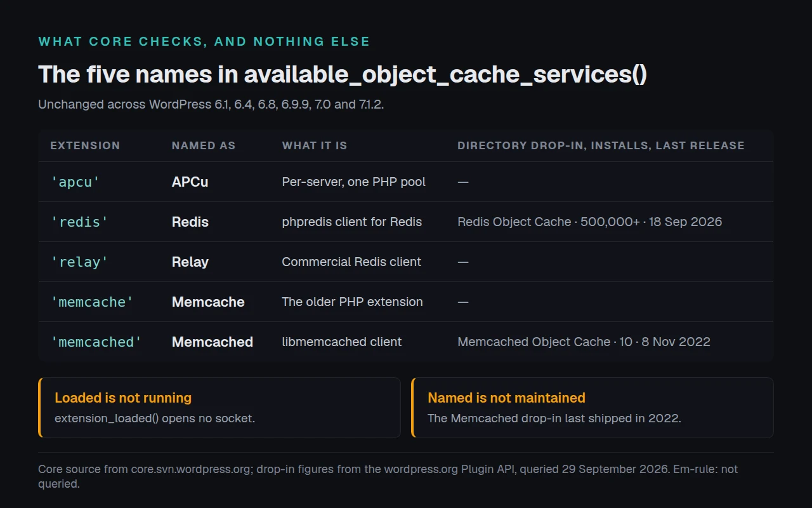The height and width of the screenshot is (508, 812).
Task: Select the 'memcached' code cell
Action: click(x=96, y=342)
